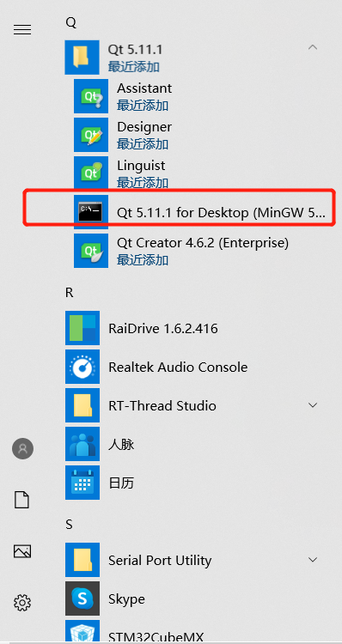Select the letter S section header
Viewport: 342px width, 644px height.
pos(69,525)
